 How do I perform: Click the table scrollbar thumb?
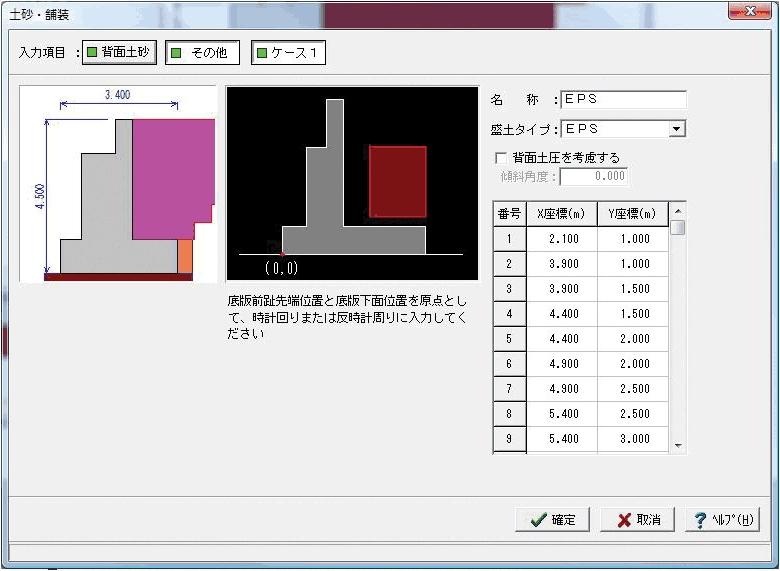pyautogui.click(x=678, y=227)
